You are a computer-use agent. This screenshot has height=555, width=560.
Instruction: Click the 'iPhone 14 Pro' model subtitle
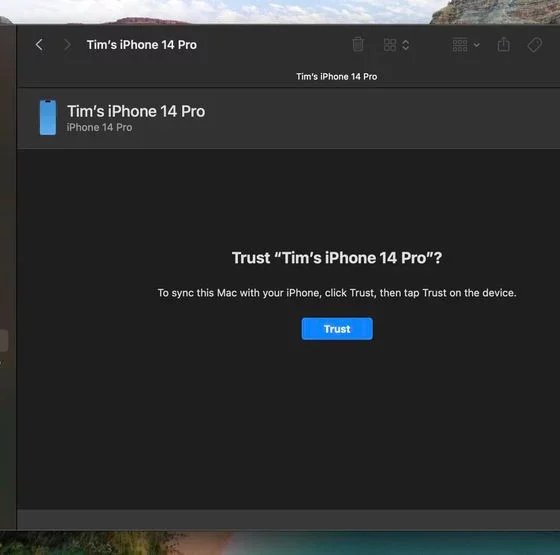pos(99,128)
